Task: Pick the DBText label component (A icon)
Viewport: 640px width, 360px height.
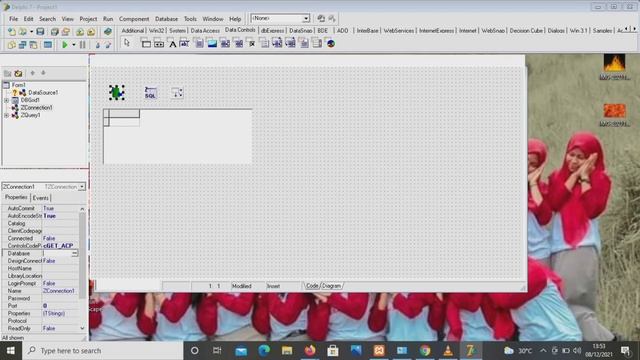Action: click(x=172, y=43)
